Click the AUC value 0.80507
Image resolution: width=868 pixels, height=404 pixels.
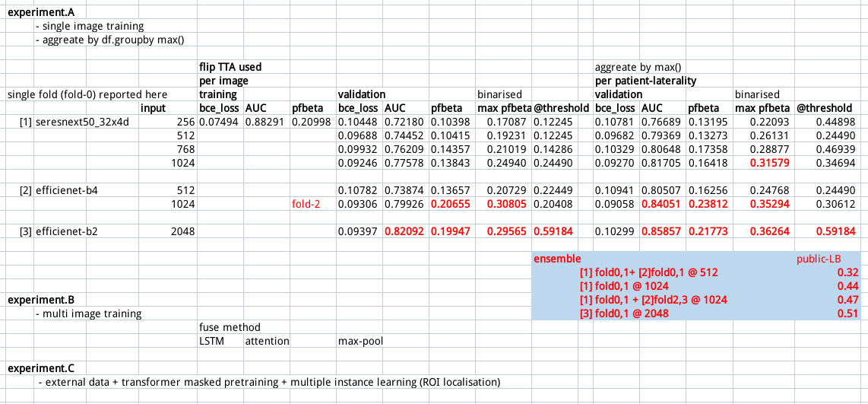[661, 190]
